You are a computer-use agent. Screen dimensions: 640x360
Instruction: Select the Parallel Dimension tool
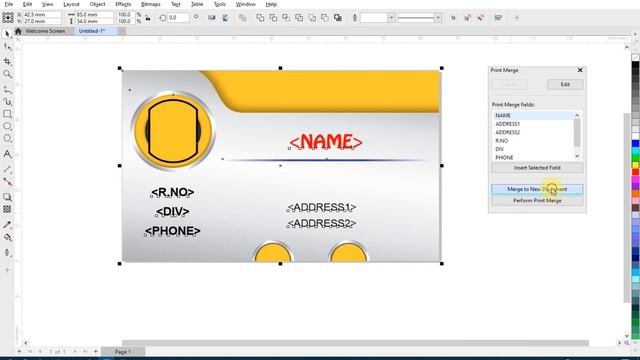click(x=7, y=169)
